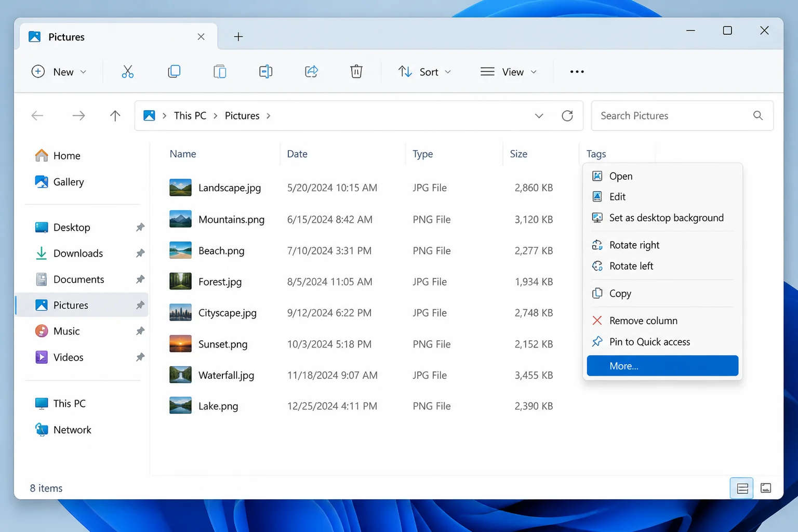Screen dimensions: 798x532
Task: Choose Remove column menu entry
Action: point(662,321)
